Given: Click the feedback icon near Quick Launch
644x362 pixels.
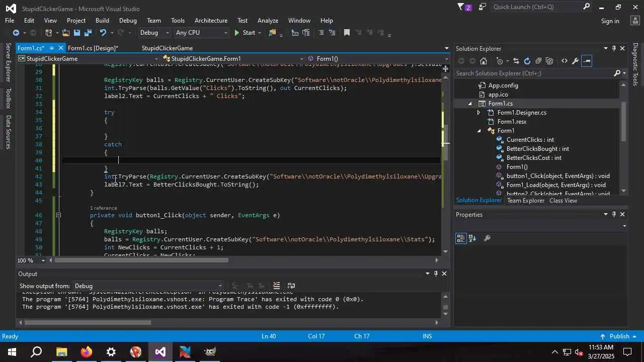Looking at the screenshot, I should click(482, 7).
